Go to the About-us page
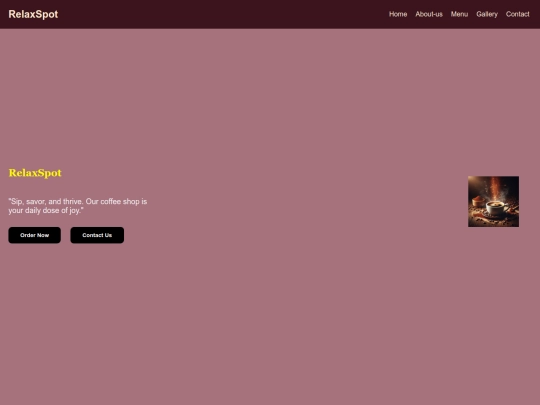The width and height of the screenshot is (540, 405). (429, 14)
